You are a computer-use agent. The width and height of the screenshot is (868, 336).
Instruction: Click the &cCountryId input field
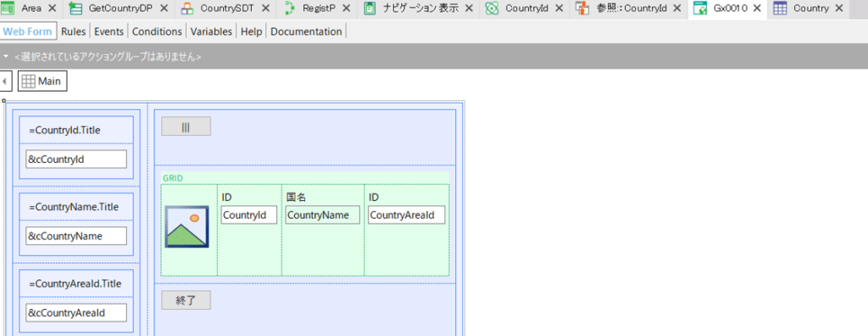[76, 160]
